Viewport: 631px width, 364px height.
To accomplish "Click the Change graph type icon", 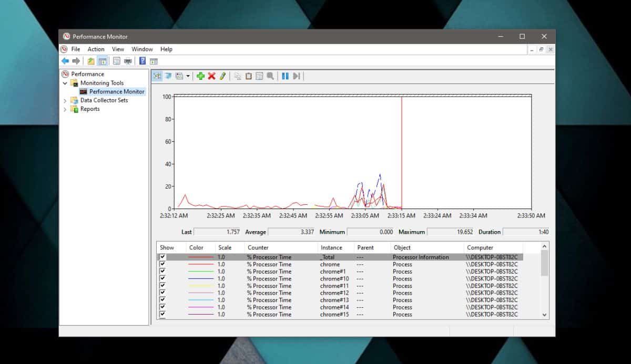I will (x=179, y=76).
